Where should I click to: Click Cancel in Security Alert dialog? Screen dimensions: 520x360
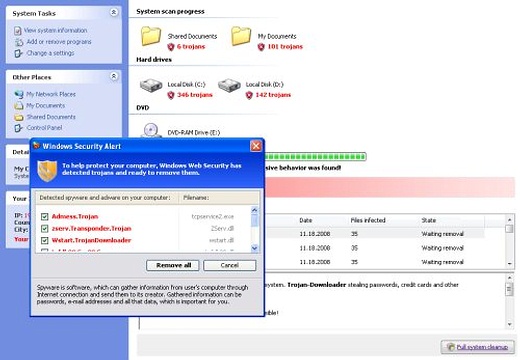pos(230,265)
